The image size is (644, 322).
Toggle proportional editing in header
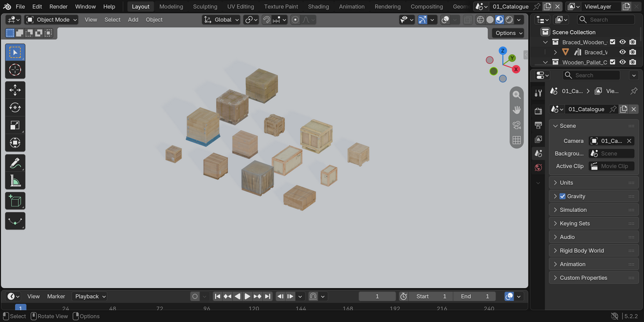(295, 20)
